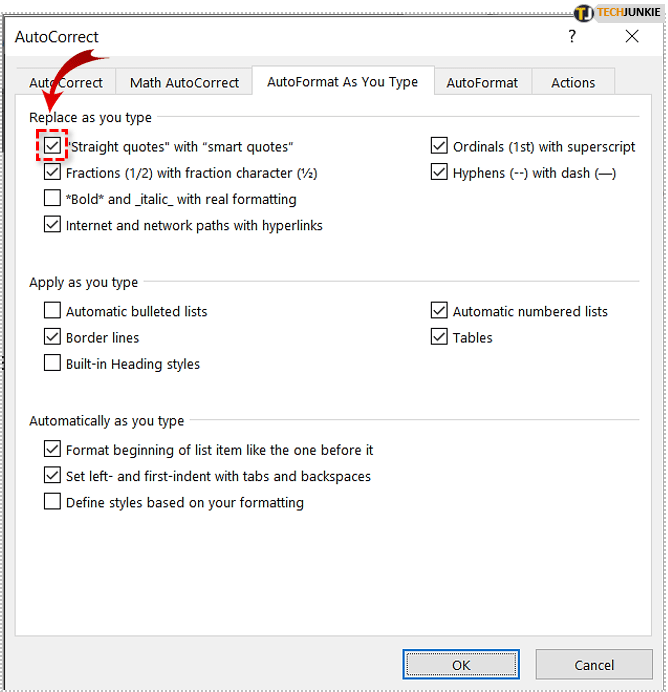Enable Bold and italic real formatting
The height and width of the screenshot is (692, 668).
tap(53, 199)
